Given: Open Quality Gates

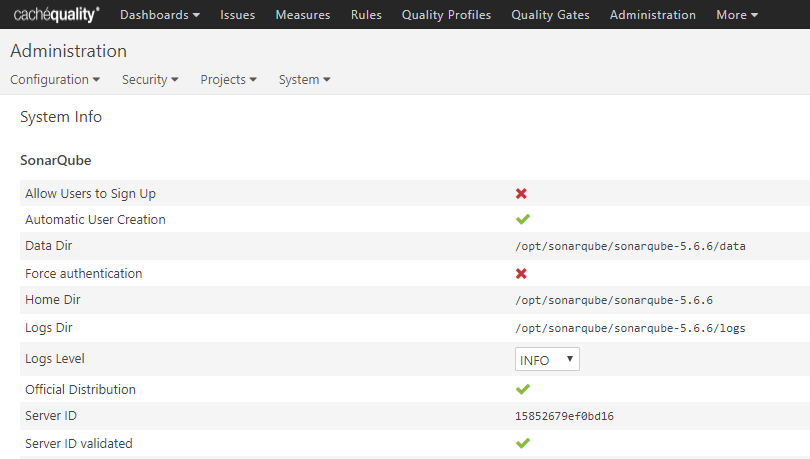Looking at the screenshot, I should coord(550,15).
